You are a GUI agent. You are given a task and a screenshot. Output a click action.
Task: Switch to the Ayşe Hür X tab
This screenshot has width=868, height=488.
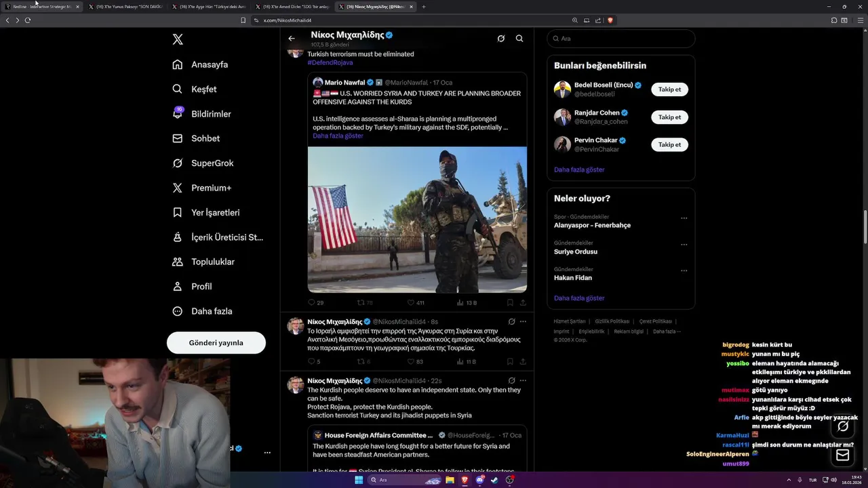coord(209,7)
